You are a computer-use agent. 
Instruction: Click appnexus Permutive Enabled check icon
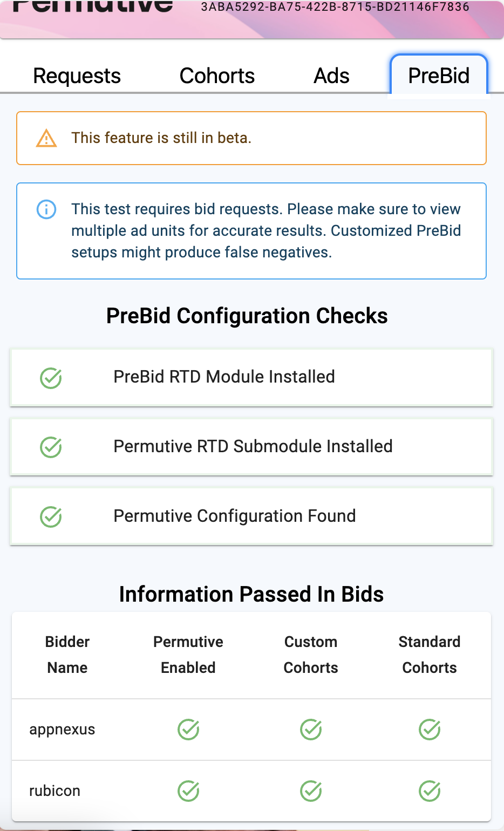click(x=188, y=730)
